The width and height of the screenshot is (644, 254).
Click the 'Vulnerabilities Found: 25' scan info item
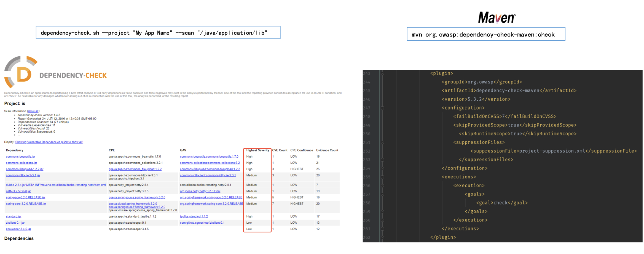[33, 129]
